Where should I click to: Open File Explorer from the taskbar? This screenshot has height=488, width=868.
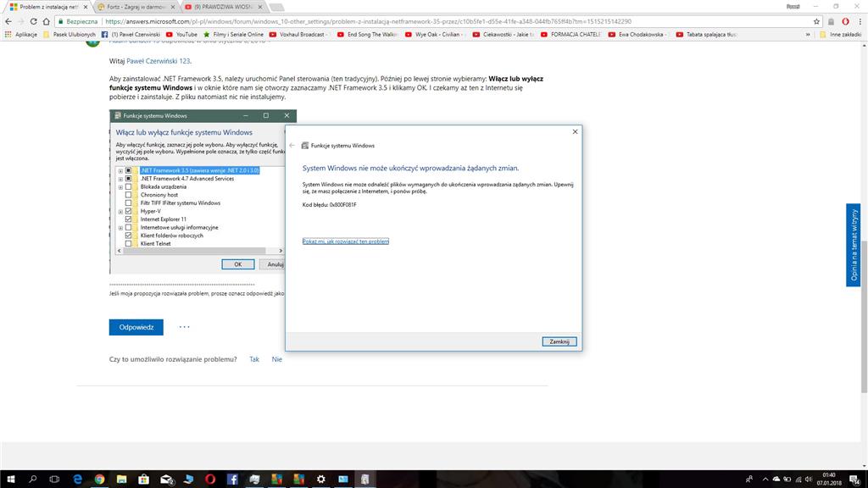point(122,480)
